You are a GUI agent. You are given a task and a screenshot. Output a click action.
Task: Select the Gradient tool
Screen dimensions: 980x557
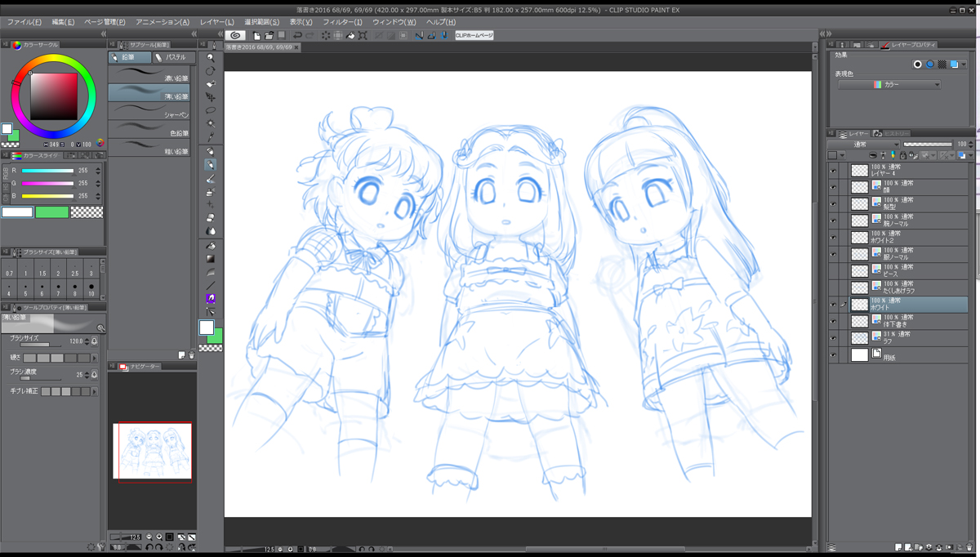coord(211,259)
